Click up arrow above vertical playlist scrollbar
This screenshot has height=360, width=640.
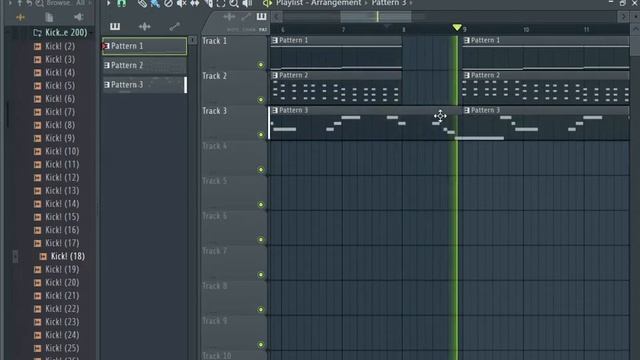[636, 29]
